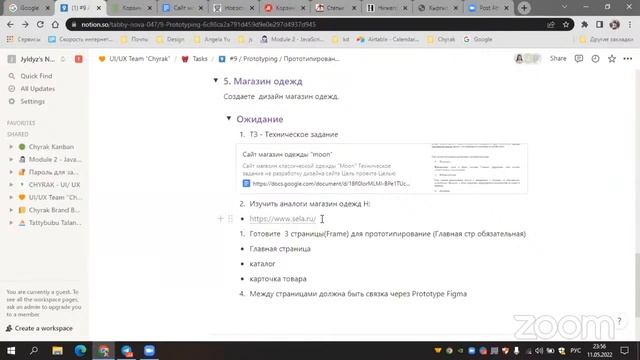This screenshot has width=640, height=360.
Task: Open Windows notification center icon
Action: pos(624,351)
